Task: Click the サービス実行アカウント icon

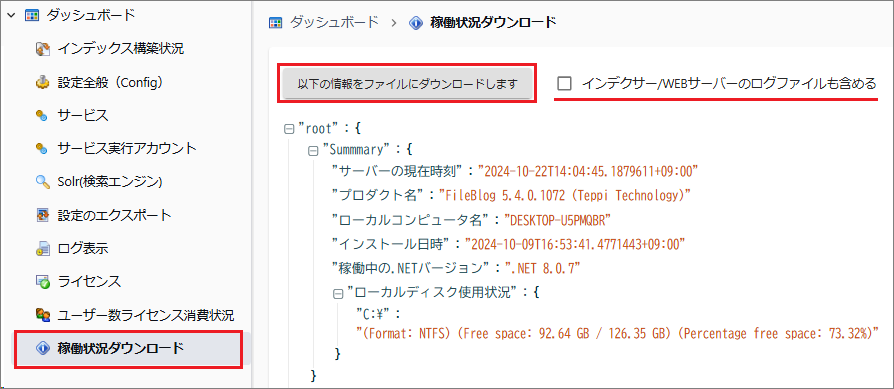Action: [42, 149]
